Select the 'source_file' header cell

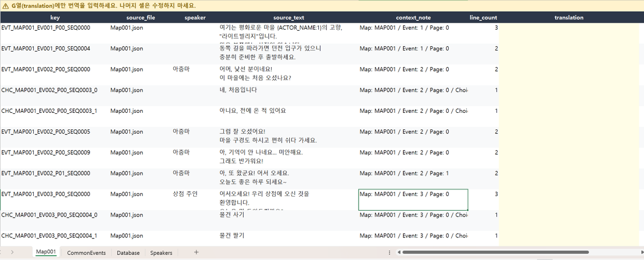pyautogui.click(x=140, y=18)
